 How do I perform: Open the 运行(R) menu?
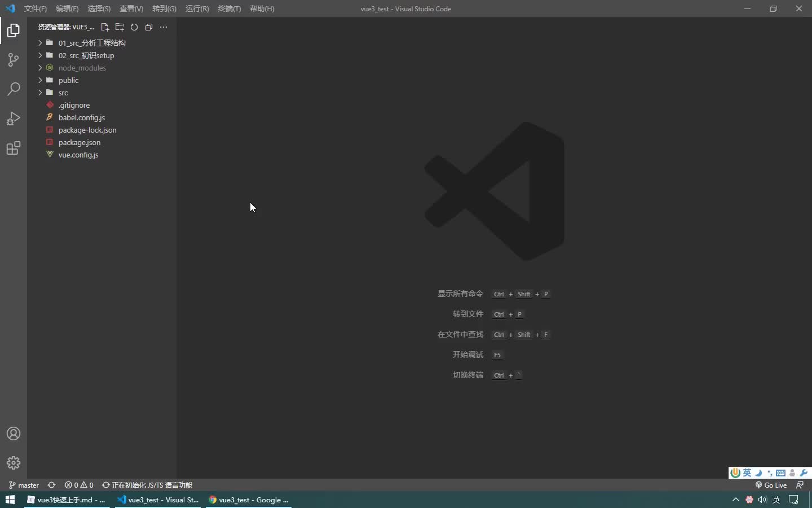coord(197,8)
